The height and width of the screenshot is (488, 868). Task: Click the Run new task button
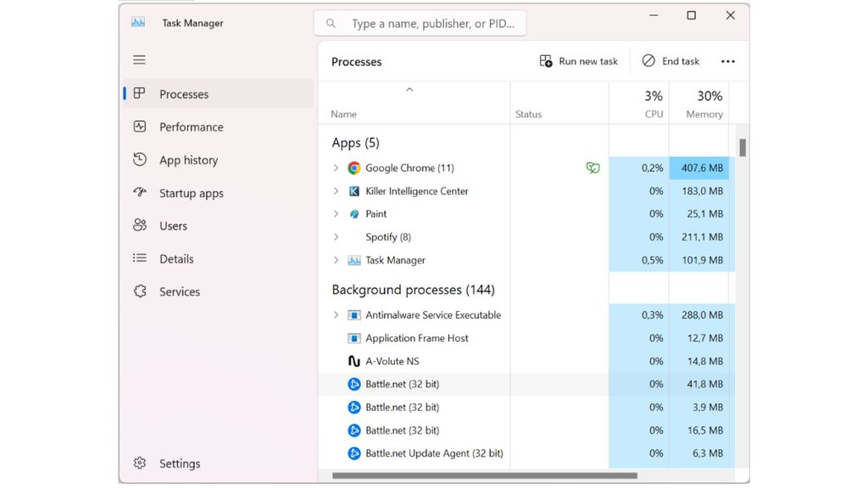pos(579,60)
